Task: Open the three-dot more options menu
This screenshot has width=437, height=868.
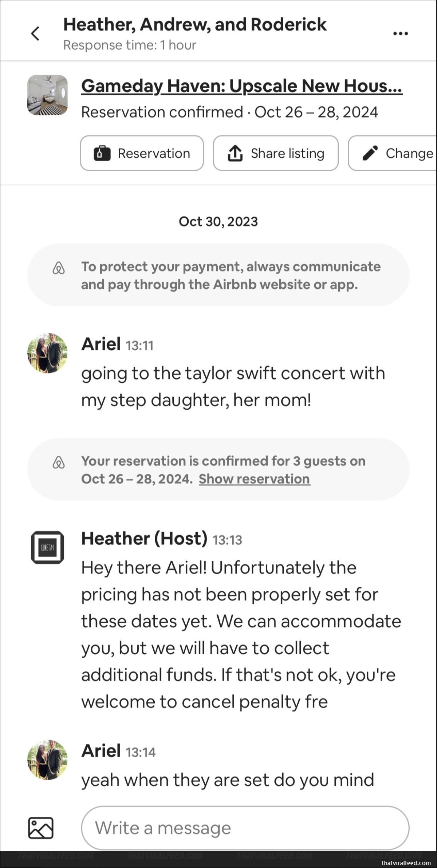Action: pos(401,33)
